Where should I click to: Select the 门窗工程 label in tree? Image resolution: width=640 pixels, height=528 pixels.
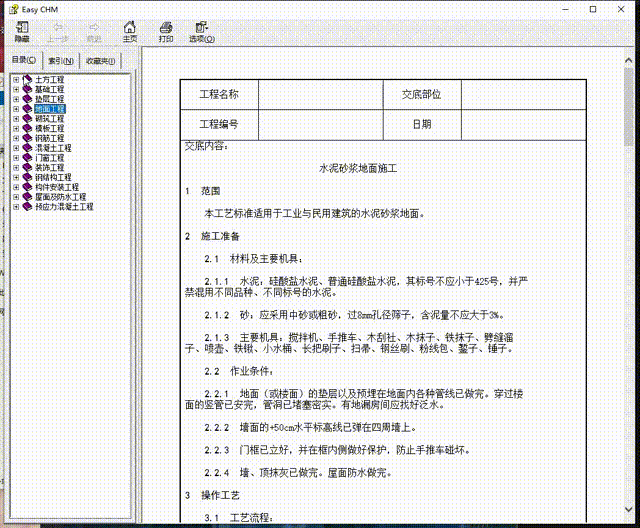[49, 158]
